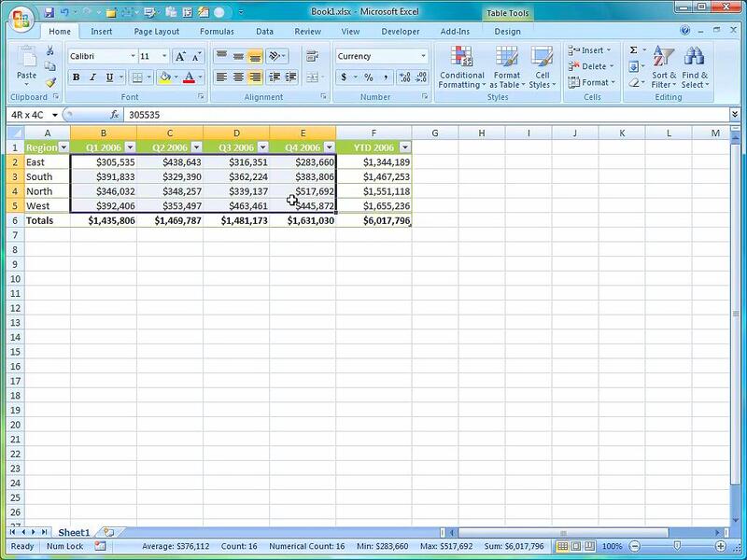Switch to the Page Layout tab
Screen dimensions: 747x560
(x=156, y=32)
